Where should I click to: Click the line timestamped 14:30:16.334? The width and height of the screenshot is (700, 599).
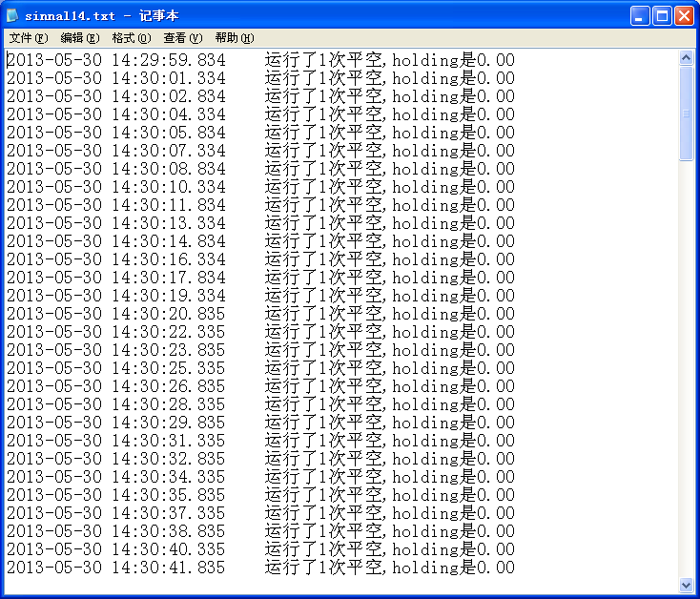click(x=260, y=259)
